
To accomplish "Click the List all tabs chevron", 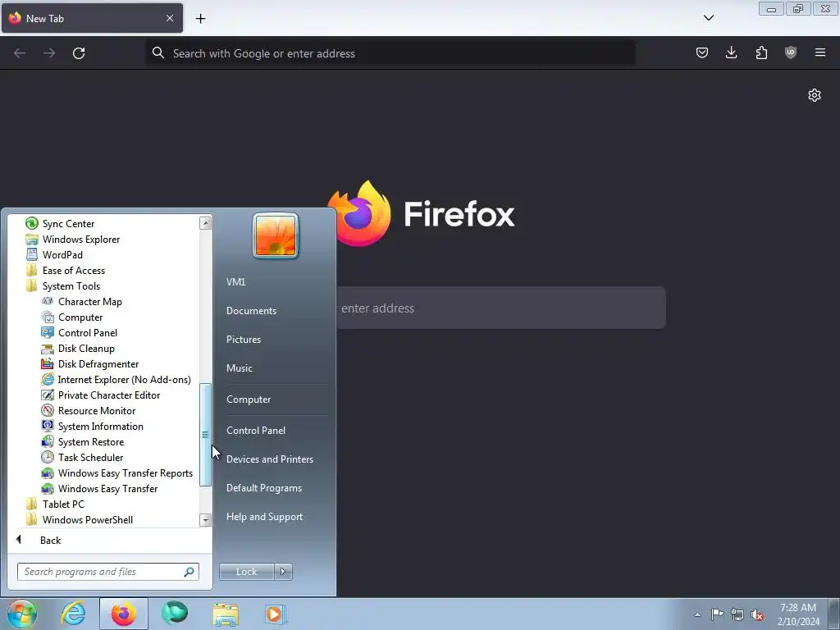I will click(x=709, y=18).
